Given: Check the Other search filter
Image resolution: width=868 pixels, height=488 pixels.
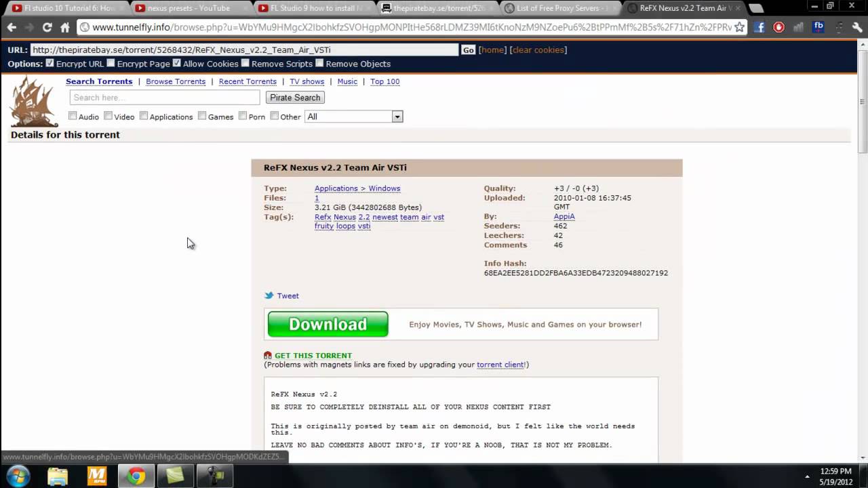Looking at the screenshot, I should coord(274,116).
